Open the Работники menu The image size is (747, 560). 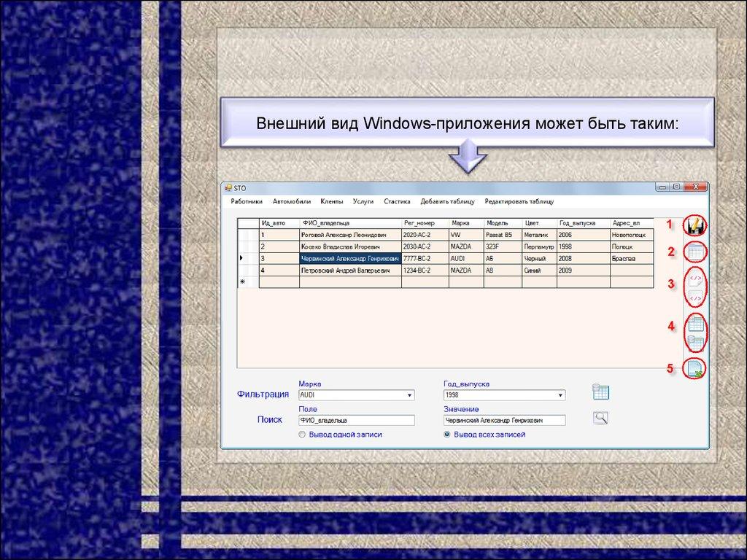tap(247, 201)
